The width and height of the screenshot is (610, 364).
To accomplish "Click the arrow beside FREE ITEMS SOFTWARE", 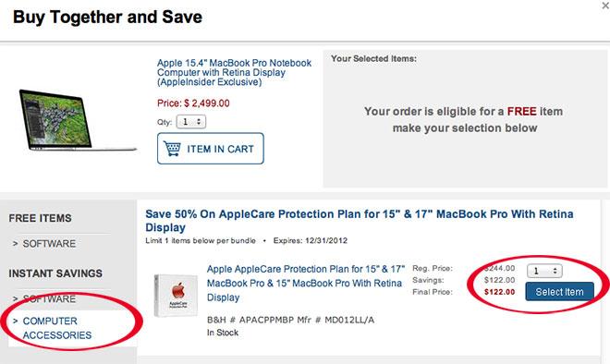I will (15, 244).
